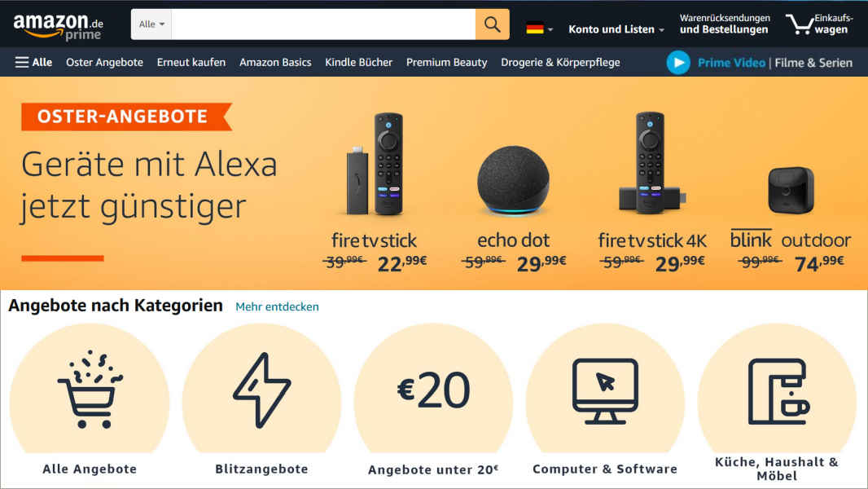Click the Mehr entdecken link

pyautogui.click(x=277, y=306)
